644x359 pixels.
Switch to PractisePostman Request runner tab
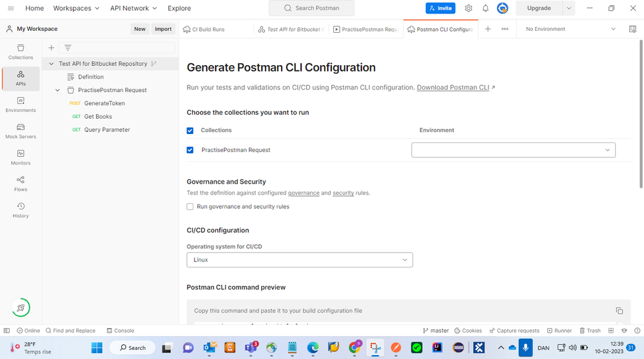coord(366,29)
